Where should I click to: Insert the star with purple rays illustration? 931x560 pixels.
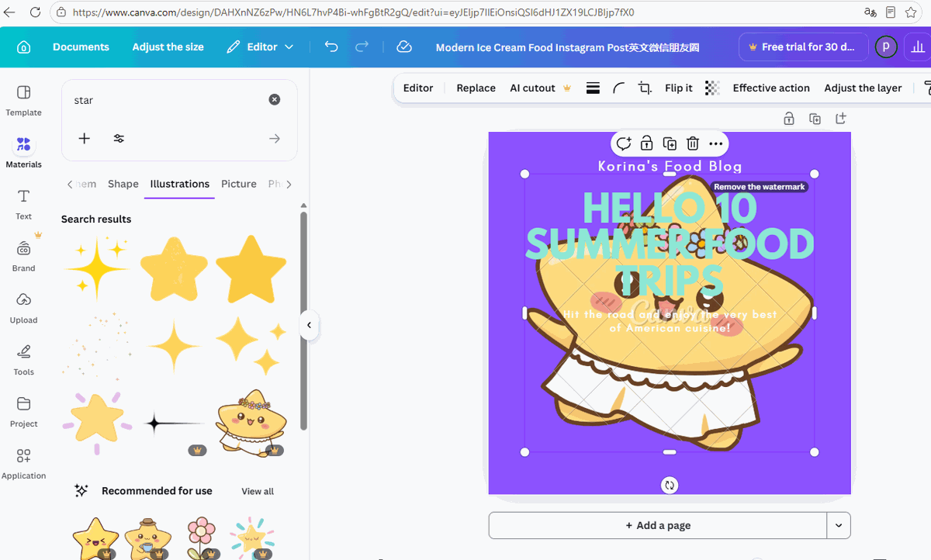click(97, 423)
